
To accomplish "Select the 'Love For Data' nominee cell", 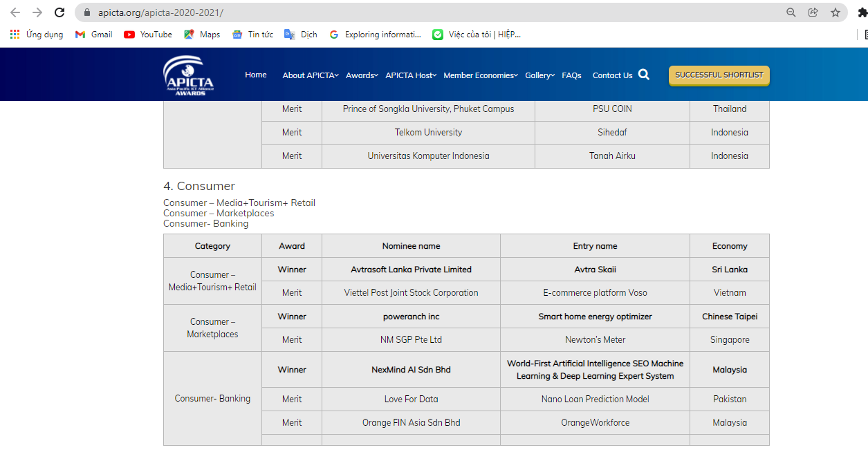I will coord(412,399).
